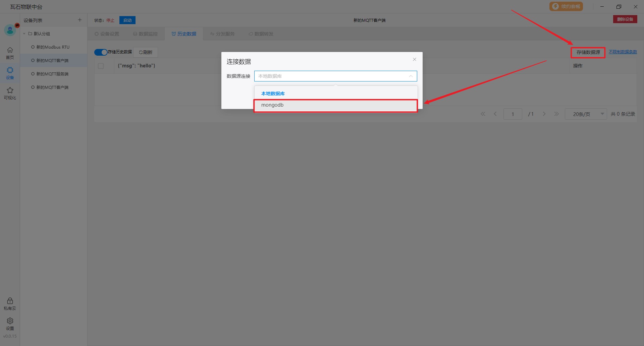Screen dimensions: 644x346
Task: Switch to the 数据监控 tab
Action: (145, 34)
